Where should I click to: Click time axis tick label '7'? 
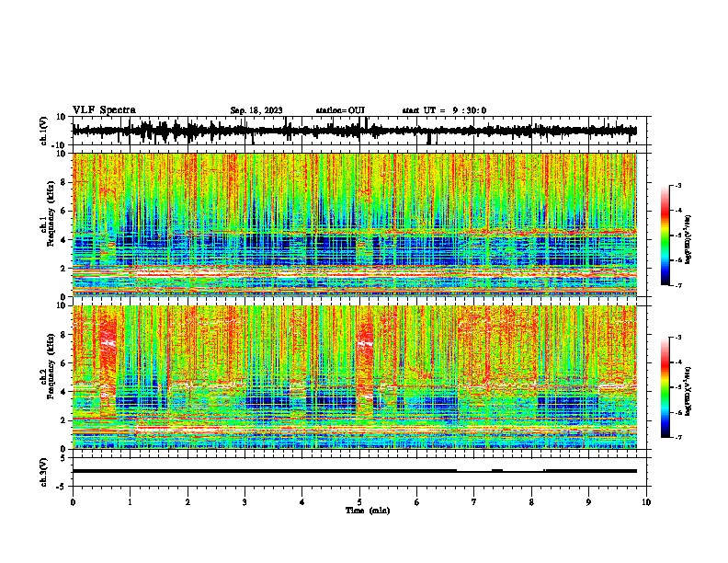point(474,502)
